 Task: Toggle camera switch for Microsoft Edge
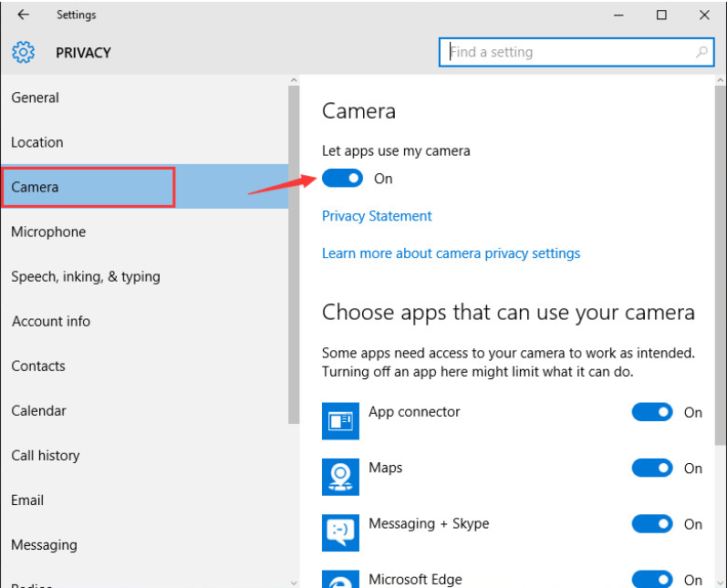[652, 579]
